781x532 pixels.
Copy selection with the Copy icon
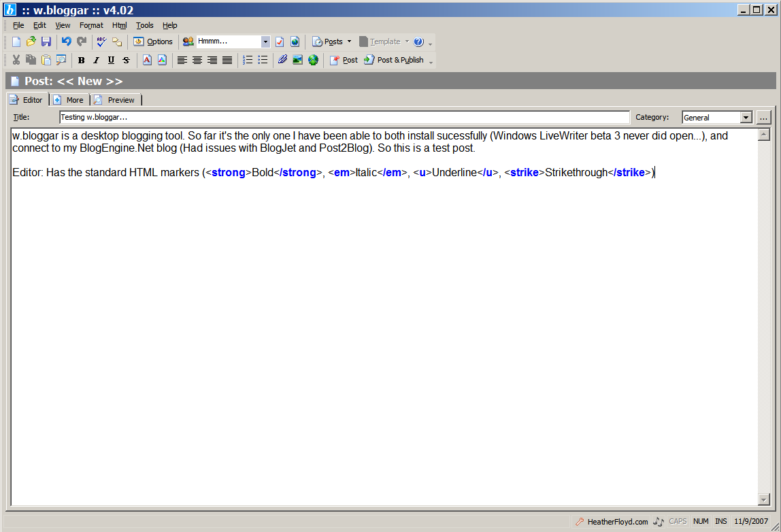(31, 61)
